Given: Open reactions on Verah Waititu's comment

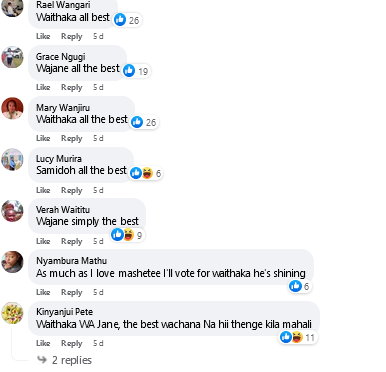Looking at the screenshot, I should click(x=128, y=235).
